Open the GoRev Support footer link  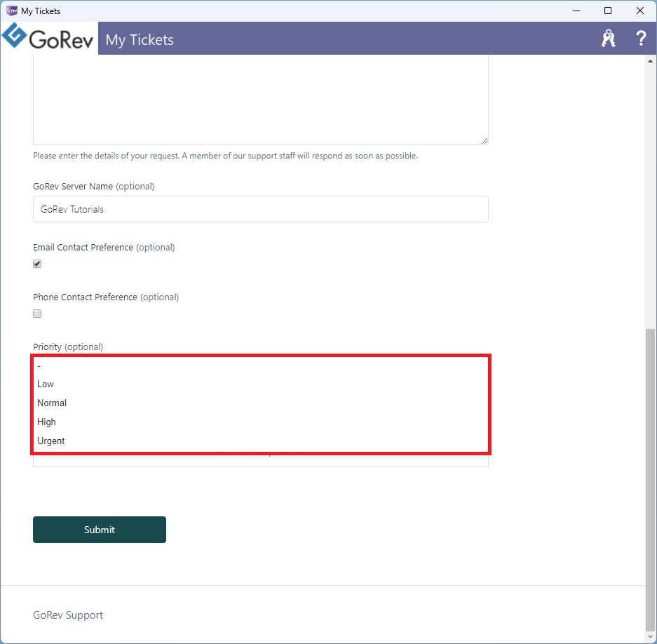tap(68, 615)
